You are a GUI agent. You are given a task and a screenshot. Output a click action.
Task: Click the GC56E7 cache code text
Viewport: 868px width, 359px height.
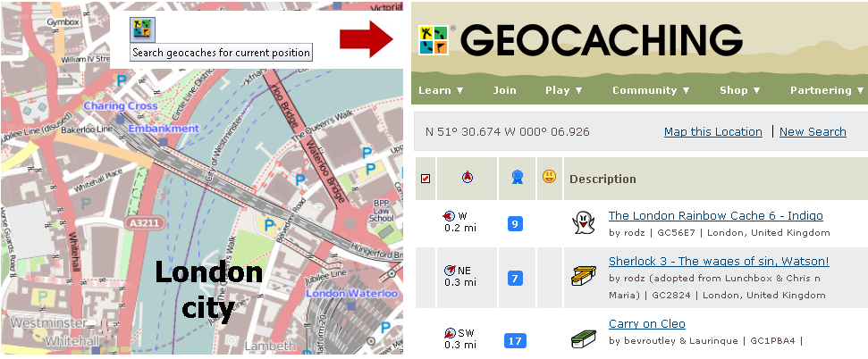(676, 233)
